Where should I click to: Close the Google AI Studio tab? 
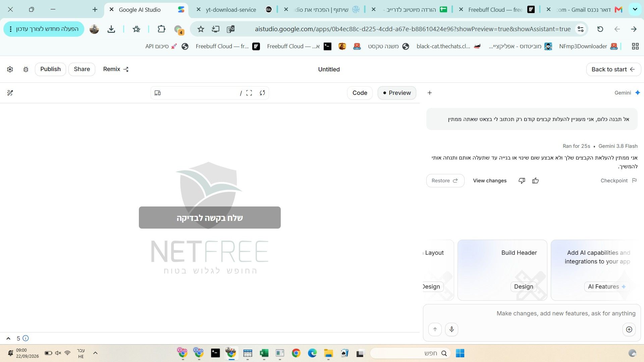[x=112, y=10]
